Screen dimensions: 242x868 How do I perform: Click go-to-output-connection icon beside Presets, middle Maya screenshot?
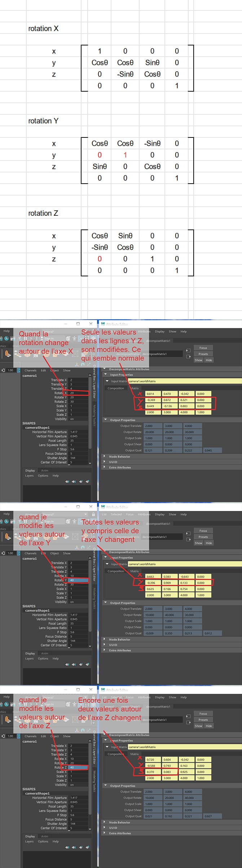pos(188,539)
